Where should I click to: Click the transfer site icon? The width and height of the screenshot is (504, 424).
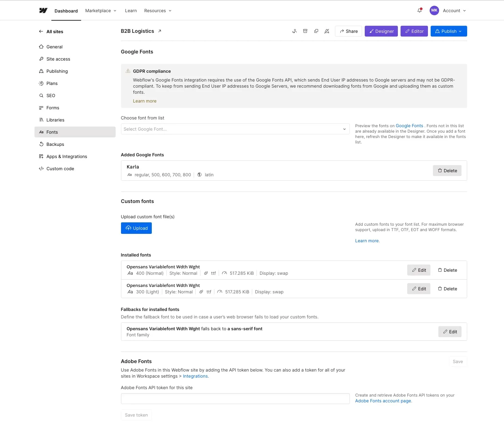pos(294,31)
